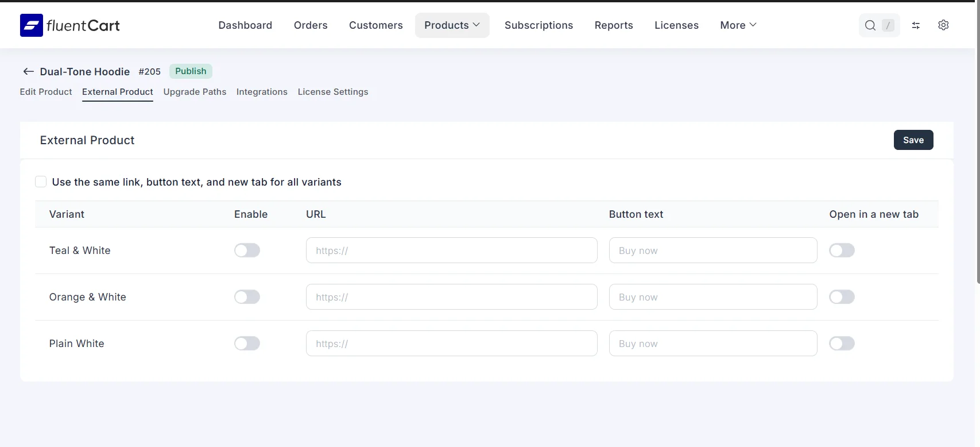The height and width of the screenshot is (447, 980).
Task: Navigate to Subscriptions
Action: [x=539, y=25]
